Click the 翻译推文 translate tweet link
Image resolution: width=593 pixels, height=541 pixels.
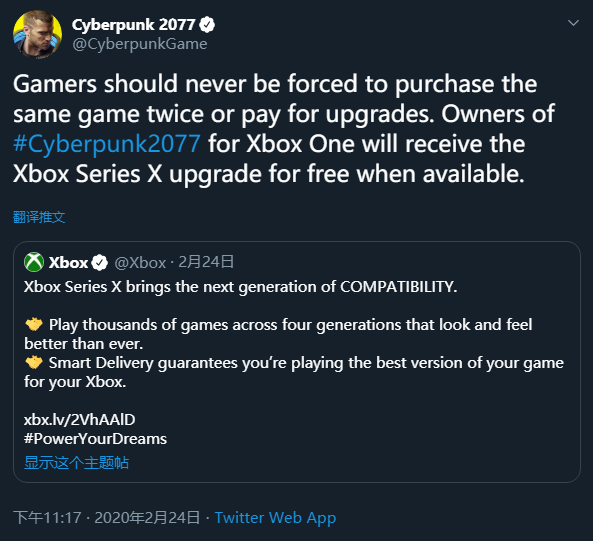[39, 217]
